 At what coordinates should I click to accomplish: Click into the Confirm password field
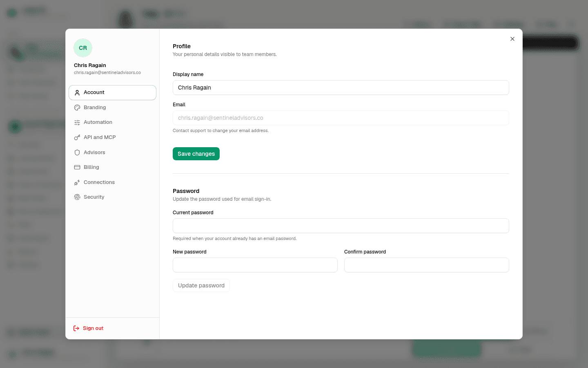click(x=427, y=265)
